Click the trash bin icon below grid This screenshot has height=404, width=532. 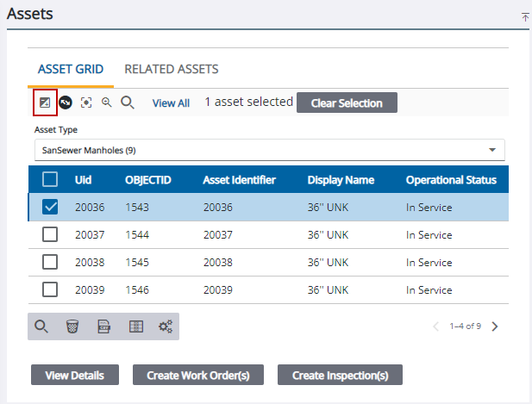(72, 326)
